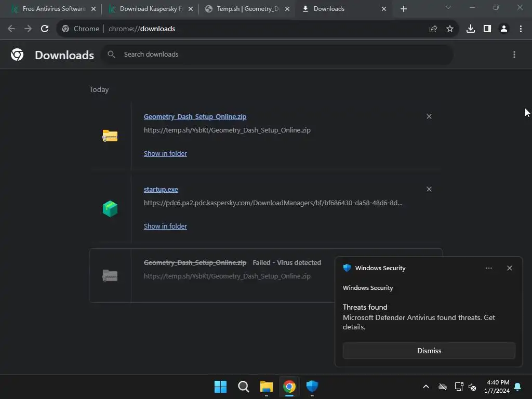Viewport: 532px width, 399px height.
Task: Open the downloads toolbar icon
Action: 471,29
